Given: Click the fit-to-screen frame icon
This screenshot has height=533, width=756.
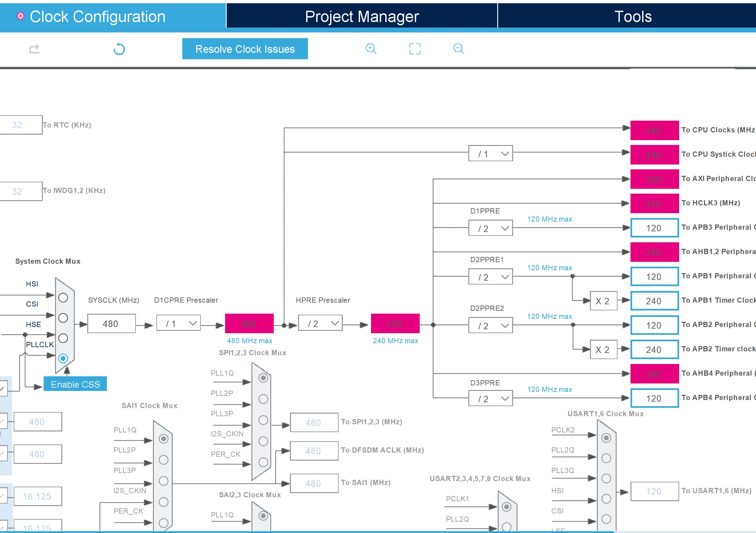Looking at the screenshot, I should [414, 49].
